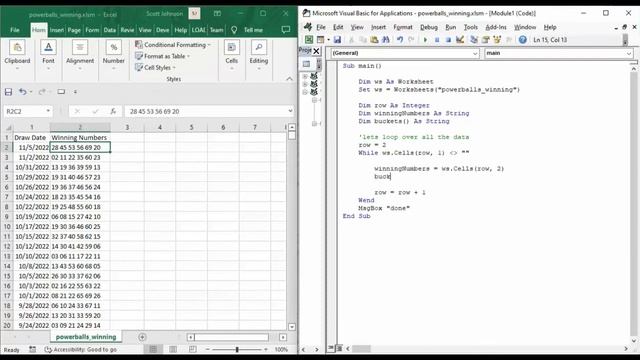Toggle Full Module View button in code window
Image resolution: width=640 pixels, height=360 pixels.
(339, 348)
